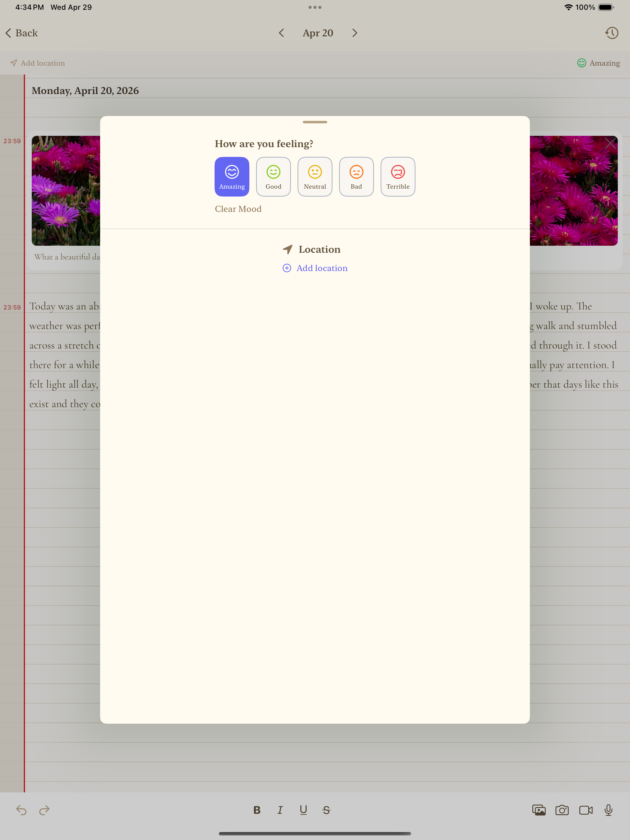This screenshot has height=840, width=630.
Task: Toggle bold formatting
Action: (x=257, y=810)
